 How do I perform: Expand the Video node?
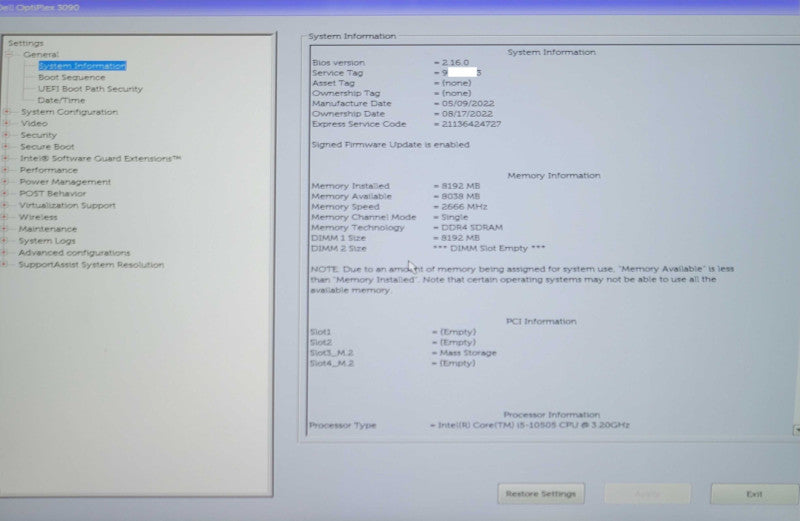point(6,123)
